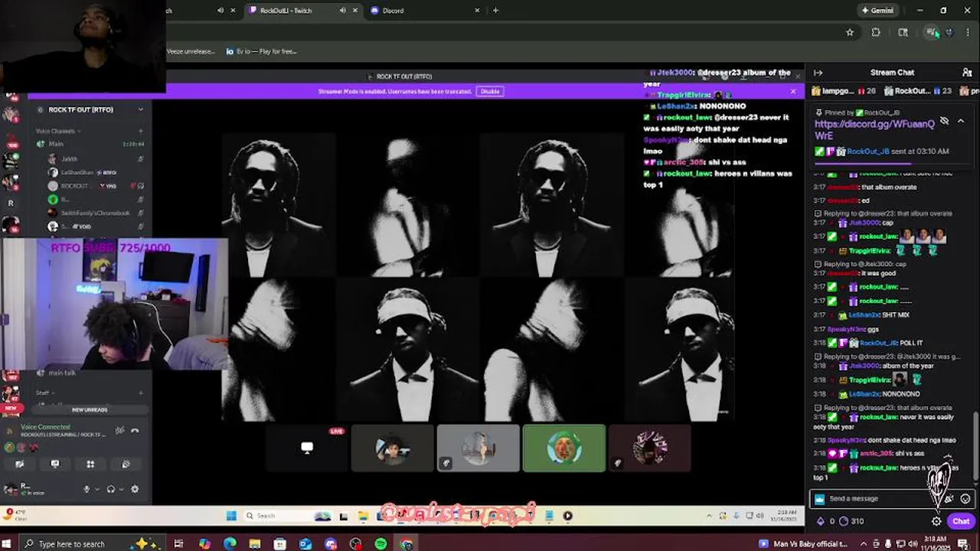The height and width of the screenshot is (551, 980).
Task: Open Discord user settings gear
Action: coord(135,489)
